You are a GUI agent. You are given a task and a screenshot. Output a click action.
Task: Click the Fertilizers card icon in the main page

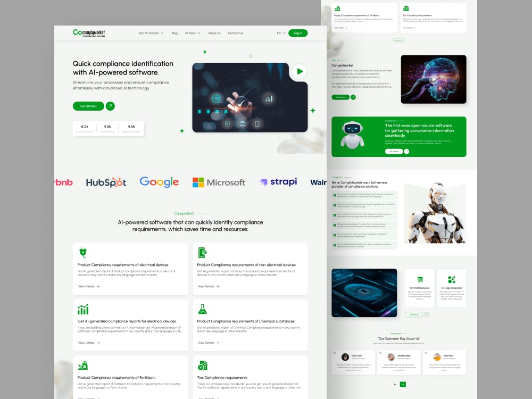click(x=83, y=365)
